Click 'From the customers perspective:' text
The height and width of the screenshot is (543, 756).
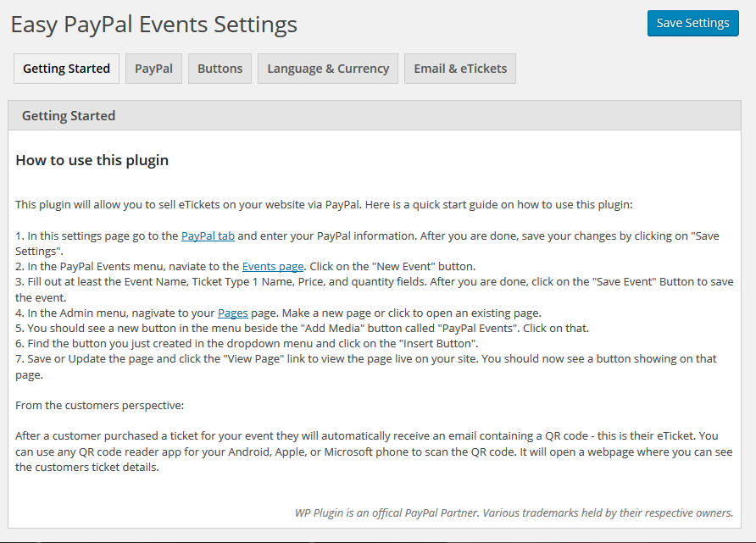click(99, 405)
